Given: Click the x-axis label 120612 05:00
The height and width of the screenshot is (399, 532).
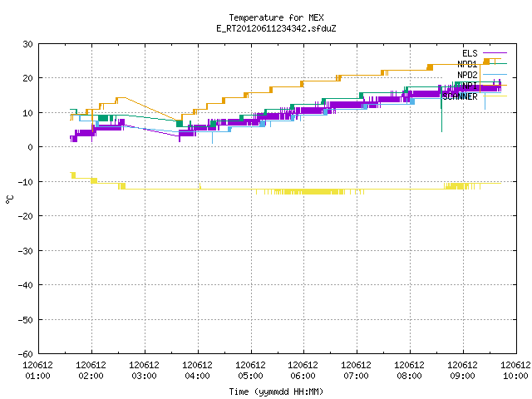Looking at the screenshot, I should pos(251,371).
